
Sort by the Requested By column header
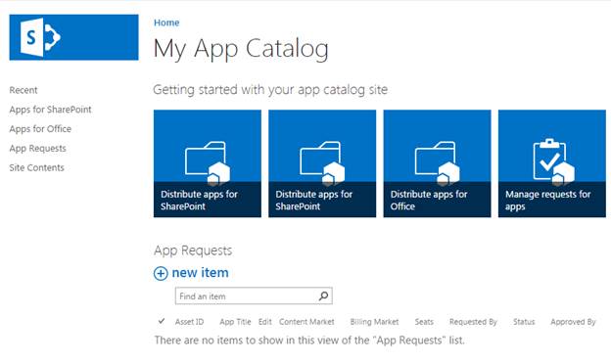pos(474,322)
